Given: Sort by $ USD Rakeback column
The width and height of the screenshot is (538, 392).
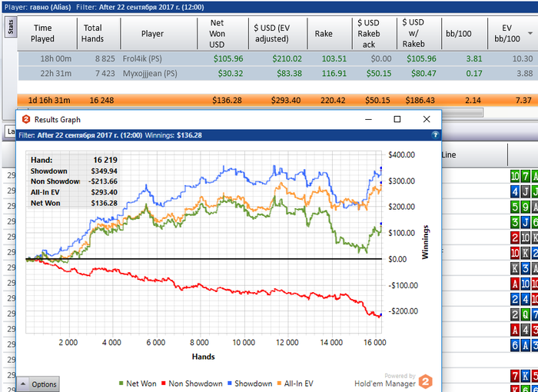Looking at the screenshot, I should [369, 33].
